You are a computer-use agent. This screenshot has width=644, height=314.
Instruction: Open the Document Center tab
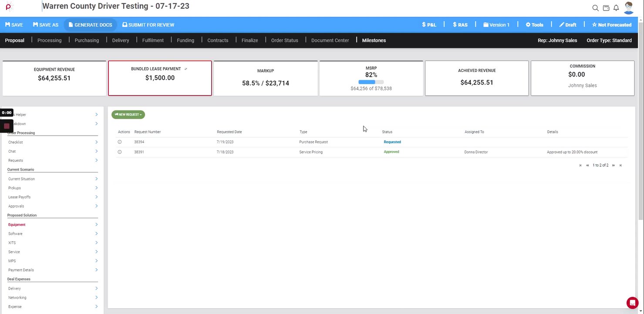pos(330,40)
